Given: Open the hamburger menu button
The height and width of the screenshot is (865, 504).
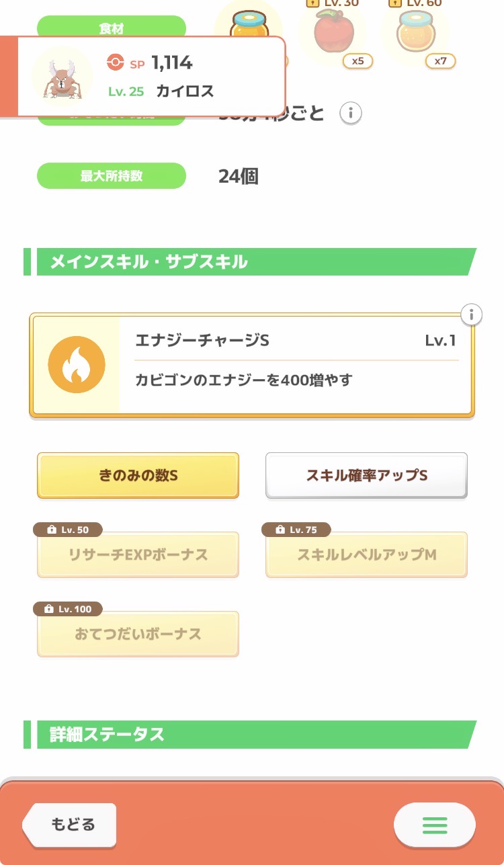Looking at the screenshot, I should pyautogui.click(x=434, y=824).
